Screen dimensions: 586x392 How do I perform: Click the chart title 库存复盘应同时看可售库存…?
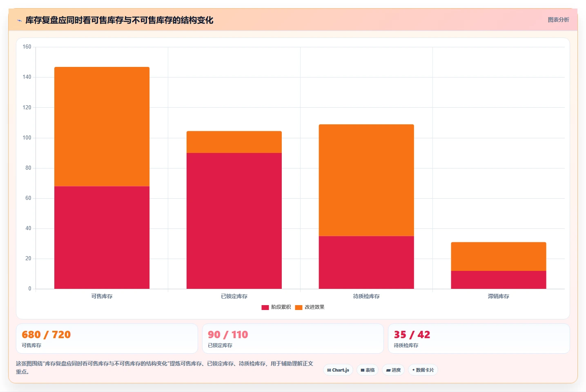coord(119,20)
